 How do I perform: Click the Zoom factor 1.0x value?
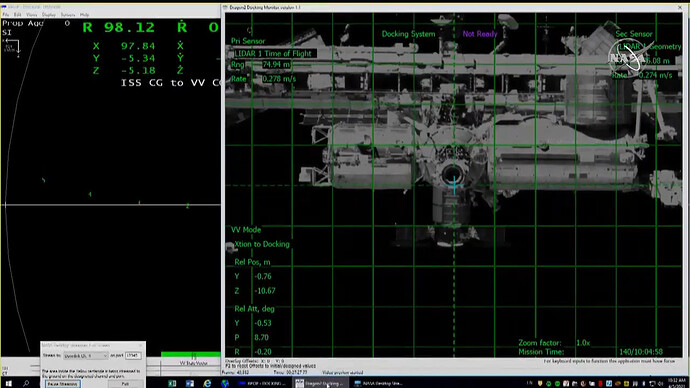pyautogui.click(x=583, y=343)
